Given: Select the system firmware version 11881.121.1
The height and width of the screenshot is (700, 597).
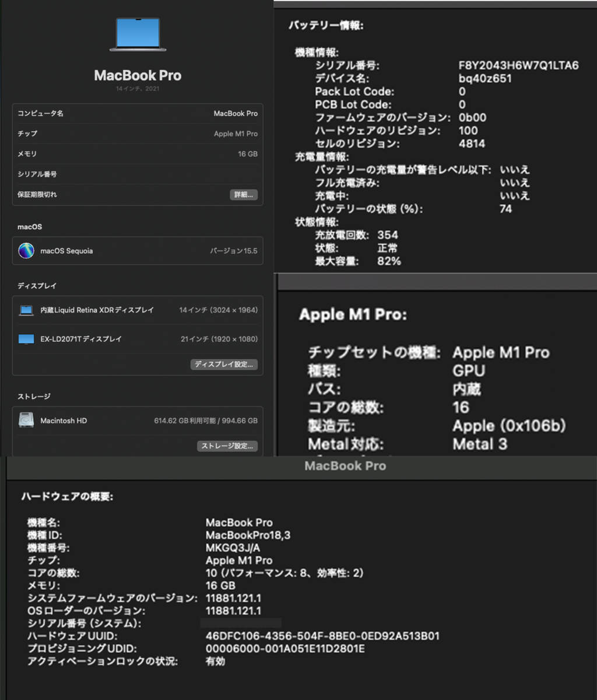Looking at the screenshot, I should (233, 598).
